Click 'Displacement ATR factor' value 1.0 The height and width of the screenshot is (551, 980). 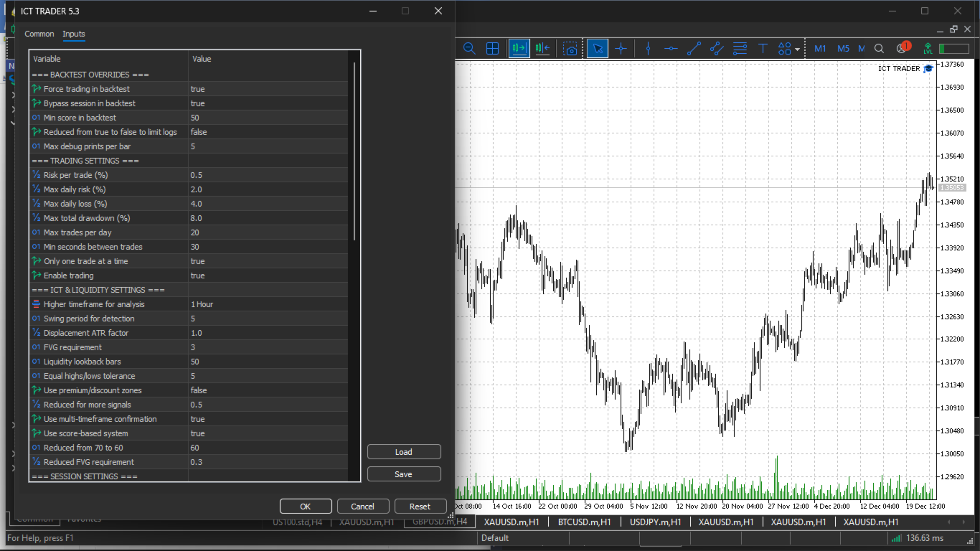[268, 333]
